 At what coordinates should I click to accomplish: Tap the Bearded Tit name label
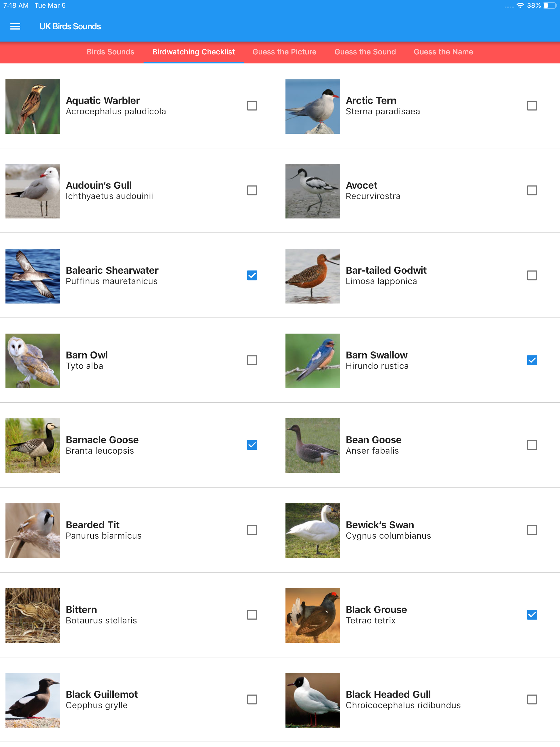click(92, 525)
